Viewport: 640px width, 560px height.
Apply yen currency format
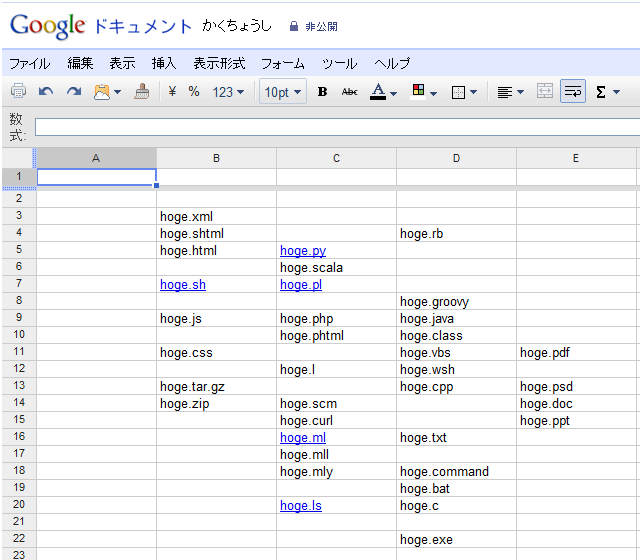tap(172, 91)
